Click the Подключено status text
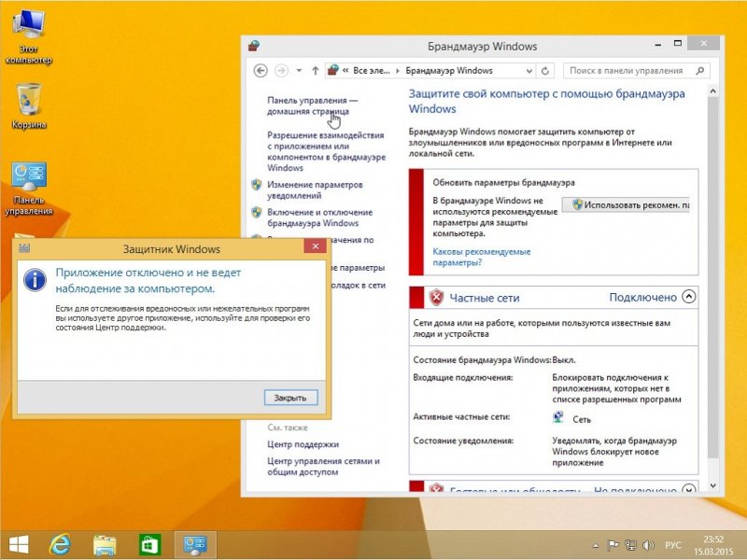This screenshot has height=560, width=747. coord(642,298)
